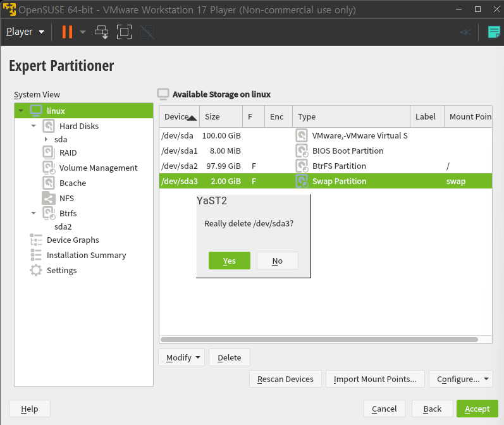The height and width of the screenshot is (425, 504).
Task: Click the horizontal scrollbar under the table
Action: (319, 340)
